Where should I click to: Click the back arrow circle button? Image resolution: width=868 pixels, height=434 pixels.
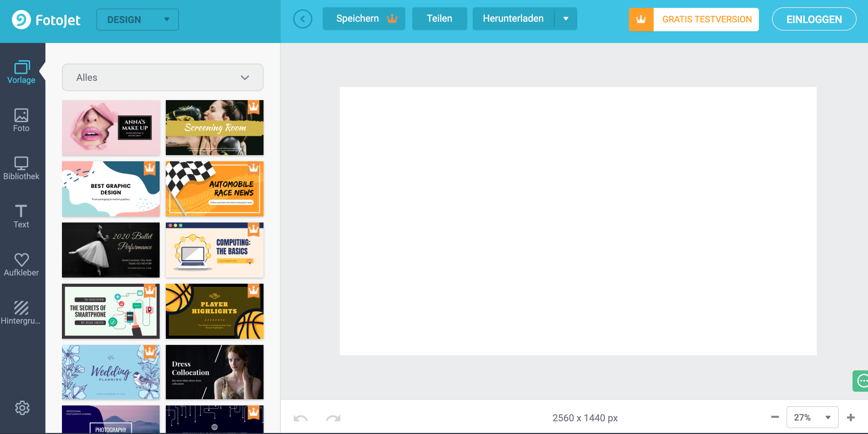click(303, 19)
